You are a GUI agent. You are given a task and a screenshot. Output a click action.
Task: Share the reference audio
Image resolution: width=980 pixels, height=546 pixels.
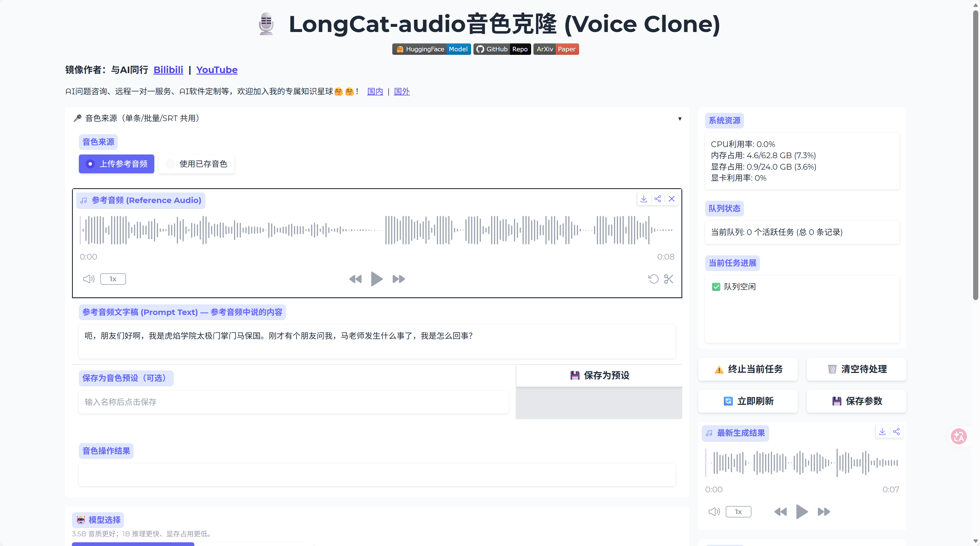click(x=658, y=199)
